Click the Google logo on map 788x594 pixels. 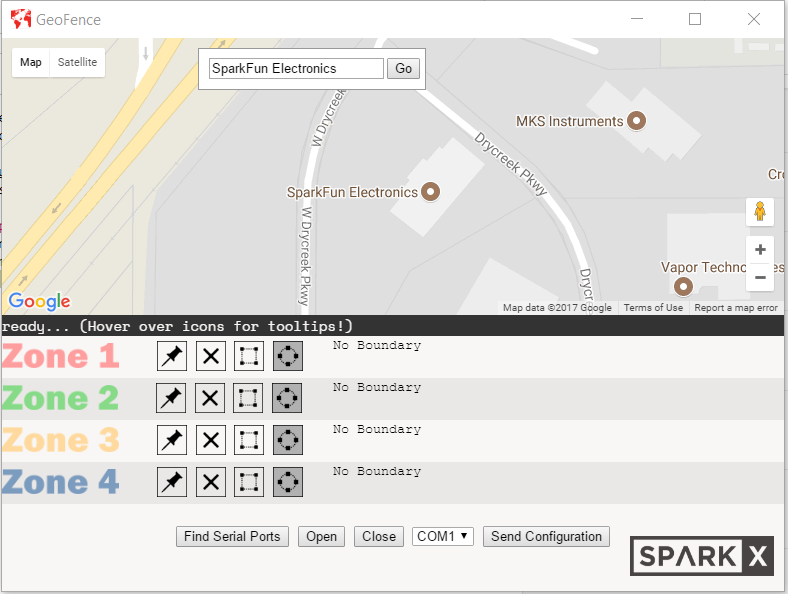[x=40, y=301]
